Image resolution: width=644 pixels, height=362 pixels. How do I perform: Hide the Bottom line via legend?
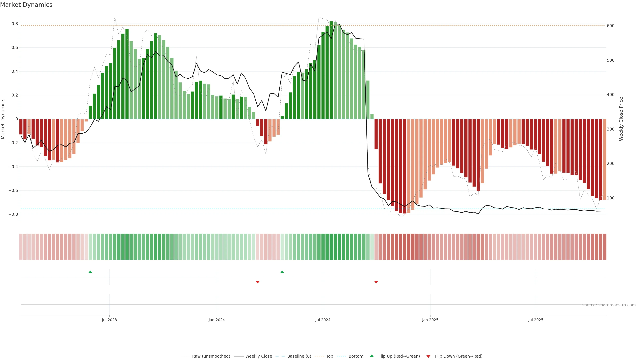(356, 356)
